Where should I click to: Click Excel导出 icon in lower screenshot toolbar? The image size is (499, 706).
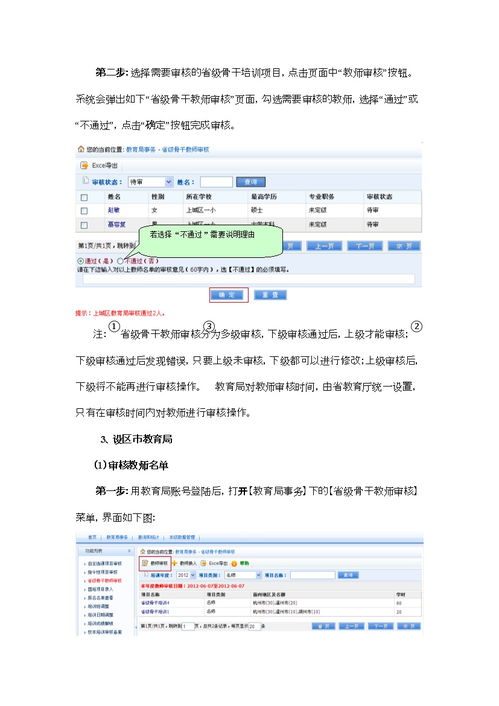(x=204, y=563)
